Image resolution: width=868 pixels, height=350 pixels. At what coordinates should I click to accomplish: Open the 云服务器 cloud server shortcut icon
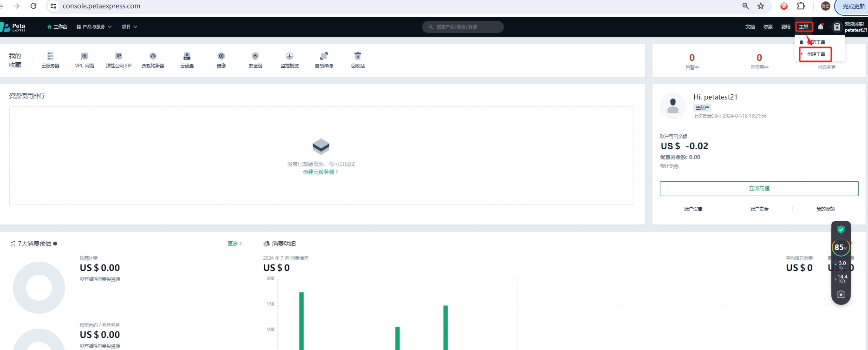tap(51, 56)
